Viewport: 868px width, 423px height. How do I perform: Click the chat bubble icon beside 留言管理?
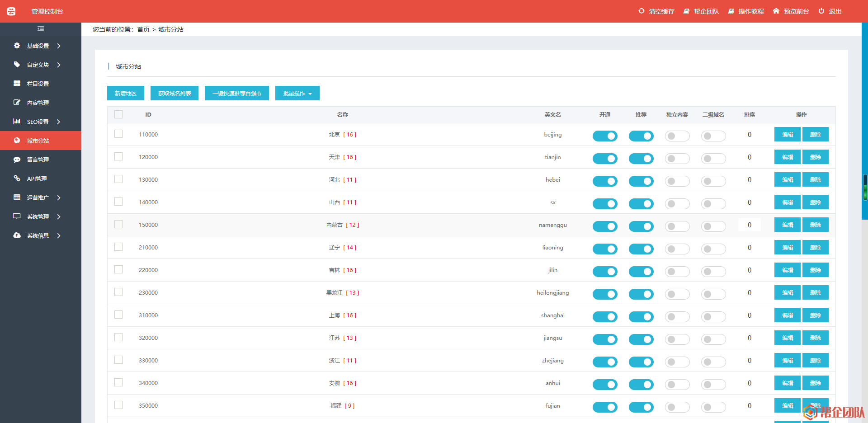pyautogui.click(x=17, y=160)
